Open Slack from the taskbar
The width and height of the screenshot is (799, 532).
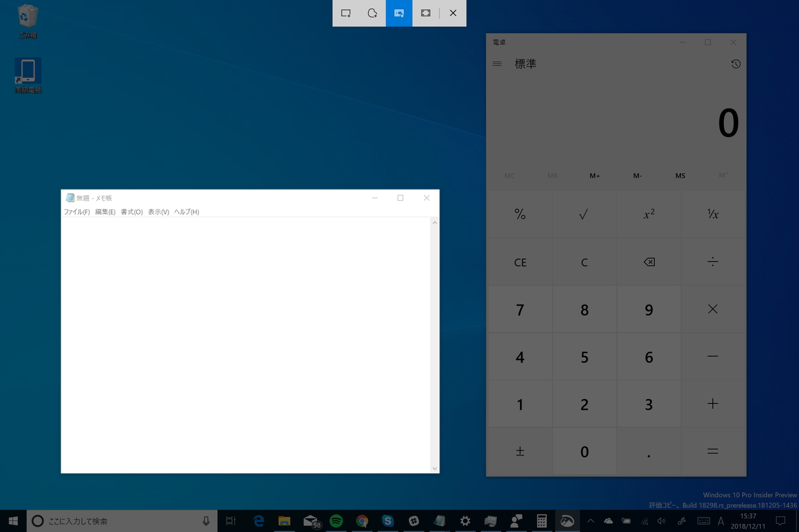(x=413, y=521)
